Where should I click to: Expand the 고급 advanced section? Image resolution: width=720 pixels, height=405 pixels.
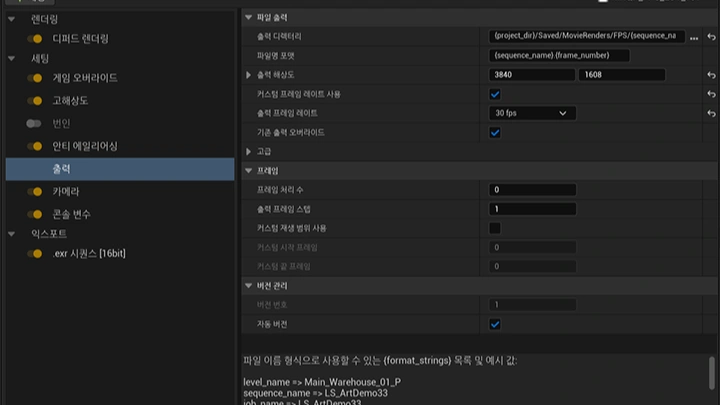(249, 151)
